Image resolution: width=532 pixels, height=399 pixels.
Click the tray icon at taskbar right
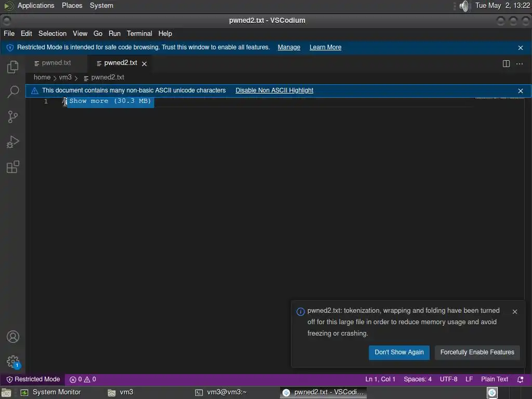(x=492, y=393)
